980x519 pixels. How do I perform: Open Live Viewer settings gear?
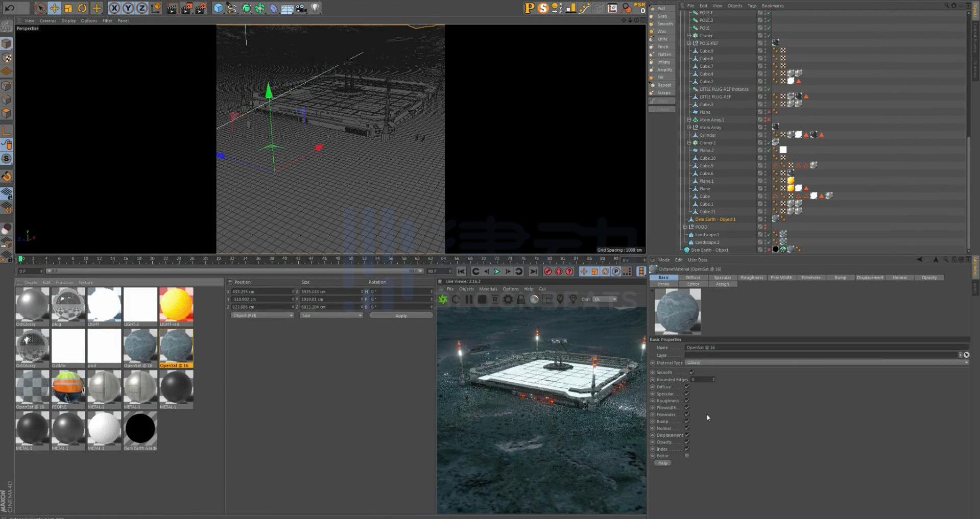tap(508, 300)
